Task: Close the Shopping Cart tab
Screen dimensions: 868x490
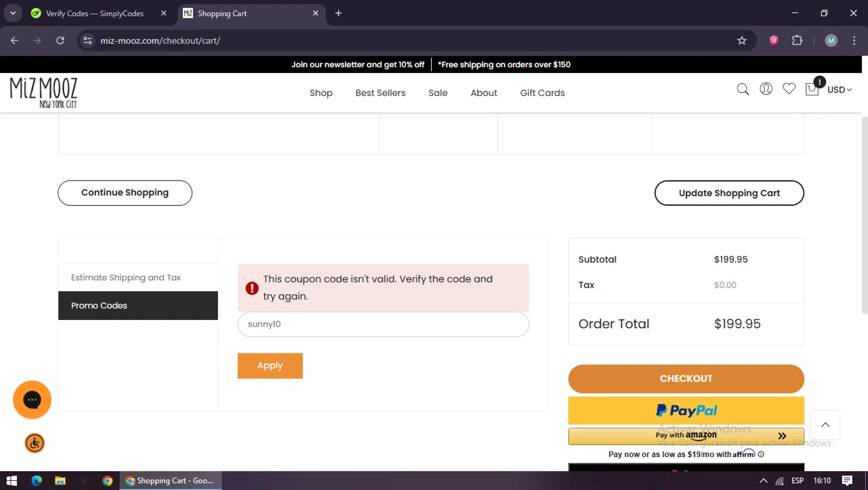Action: tap(315, 13)
